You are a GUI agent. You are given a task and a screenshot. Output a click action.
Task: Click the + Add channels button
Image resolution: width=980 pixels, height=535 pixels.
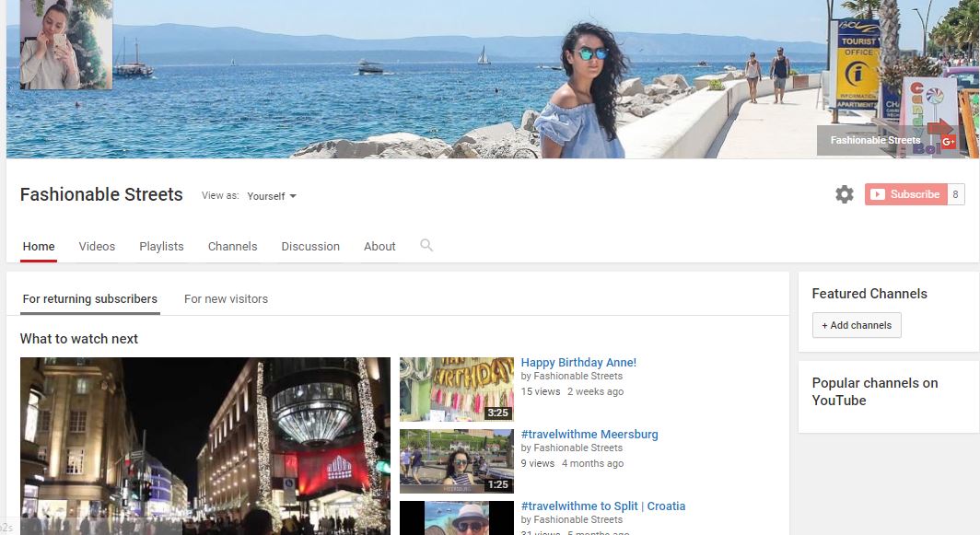pos(857,325)
